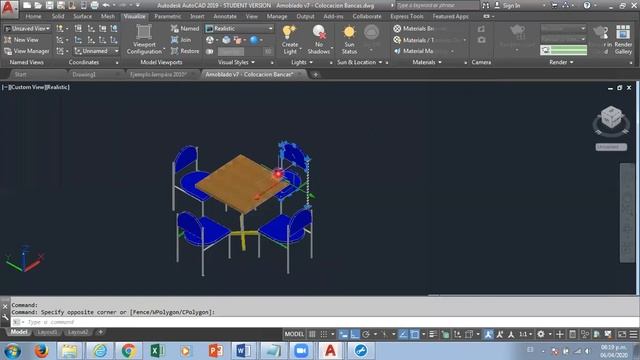Click the Create Light bulb icon
640x360 pixels.
[x=289, y=32]
